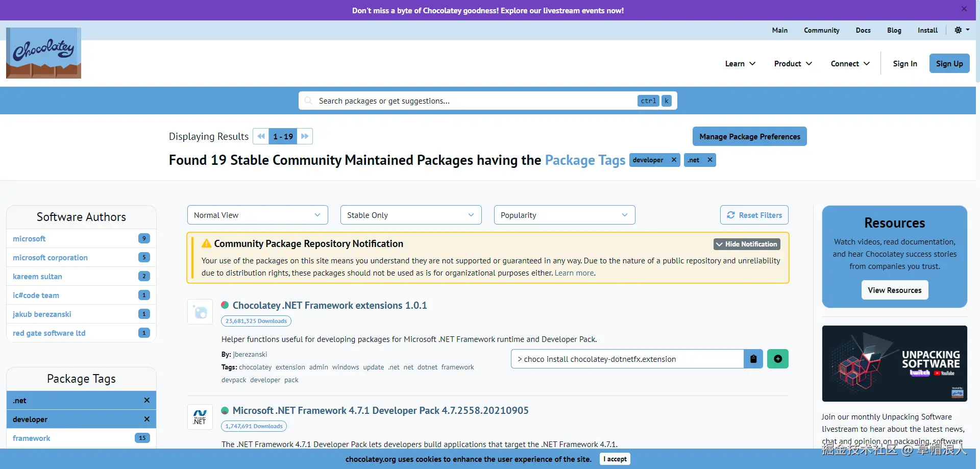Open Install in the top navigation

[x=928, y=30]
